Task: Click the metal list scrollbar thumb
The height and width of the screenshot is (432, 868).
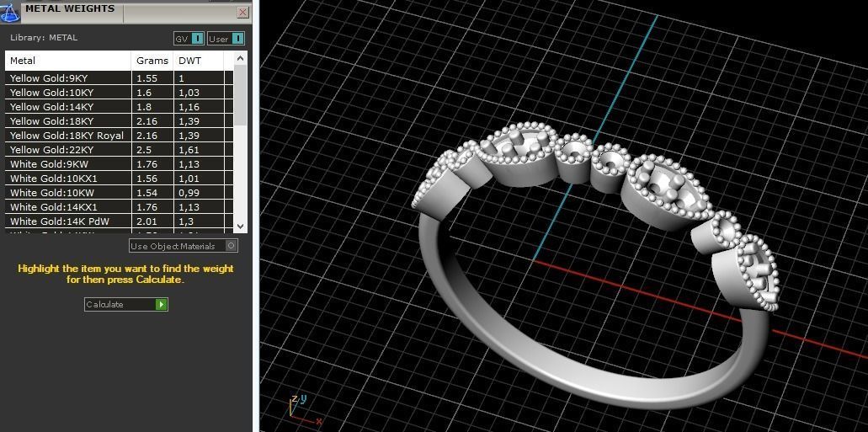Action: coord(240,94)
